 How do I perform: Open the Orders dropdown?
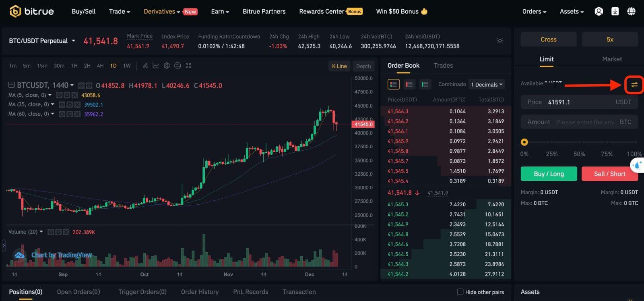coord(534,11)
